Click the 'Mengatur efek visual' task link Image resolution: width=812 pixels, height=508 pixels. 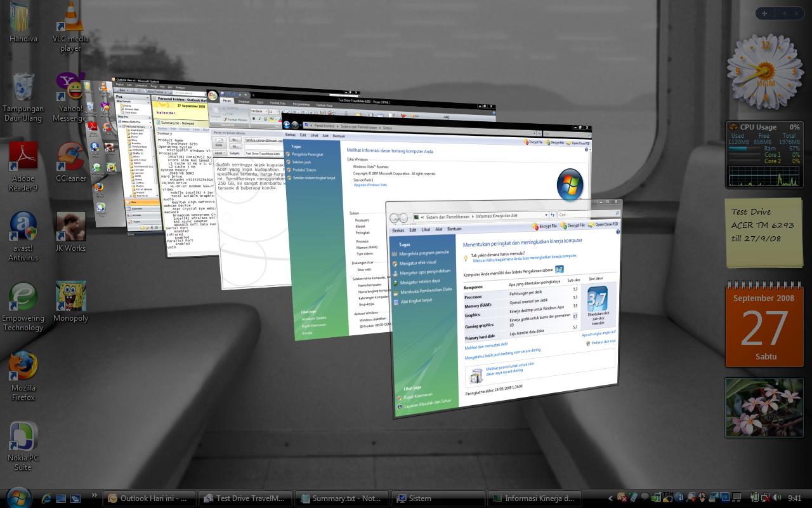(417, 262)
